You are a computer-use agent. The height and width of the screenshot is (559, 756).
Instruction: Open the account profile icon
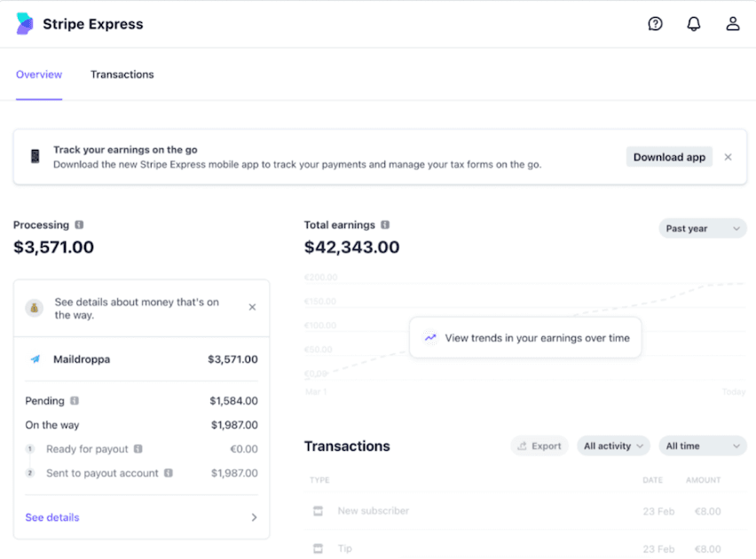(733, 23)
